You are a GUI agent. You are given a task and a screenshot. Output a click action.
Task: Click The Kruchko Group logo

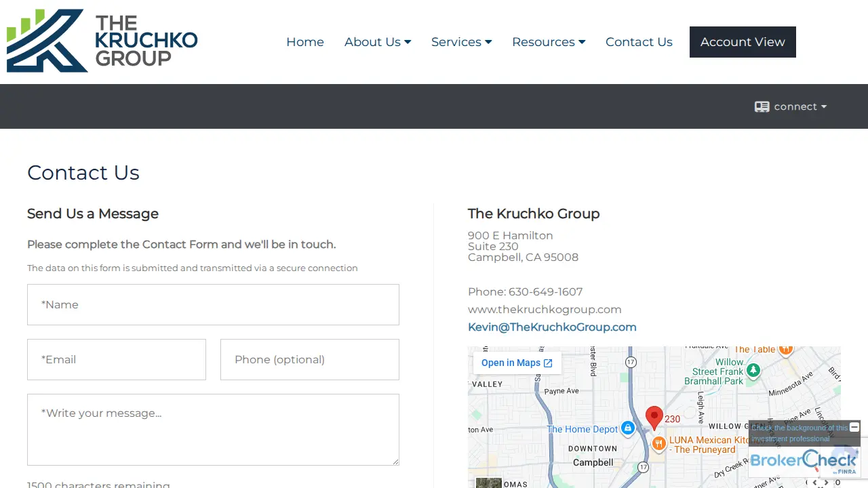click(x=102, y=41)
